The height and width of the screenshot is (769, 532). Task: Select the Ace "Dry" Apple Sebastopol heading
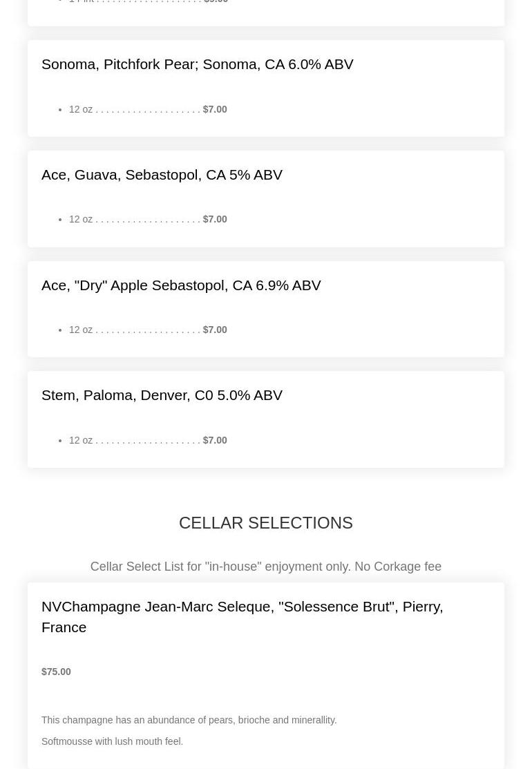pyautogui.click(x=181, y=285)
